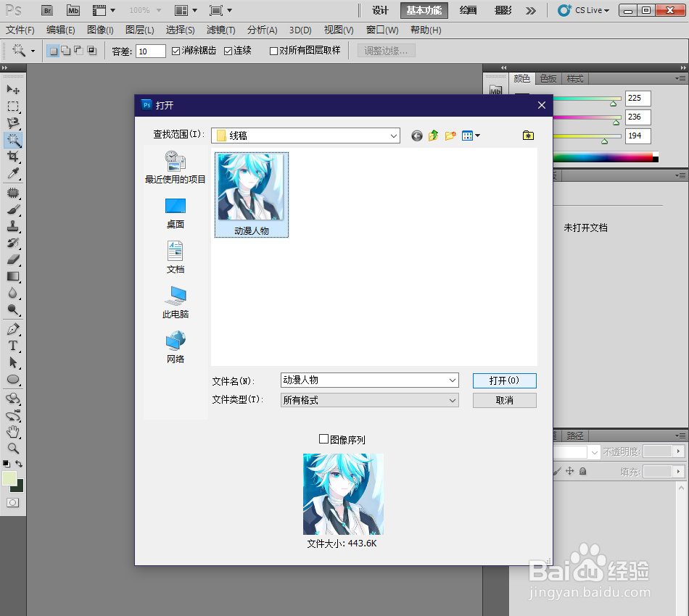The image size is (689, 616).
Task: Select the Zoom tool
Action: pos(13,449)
